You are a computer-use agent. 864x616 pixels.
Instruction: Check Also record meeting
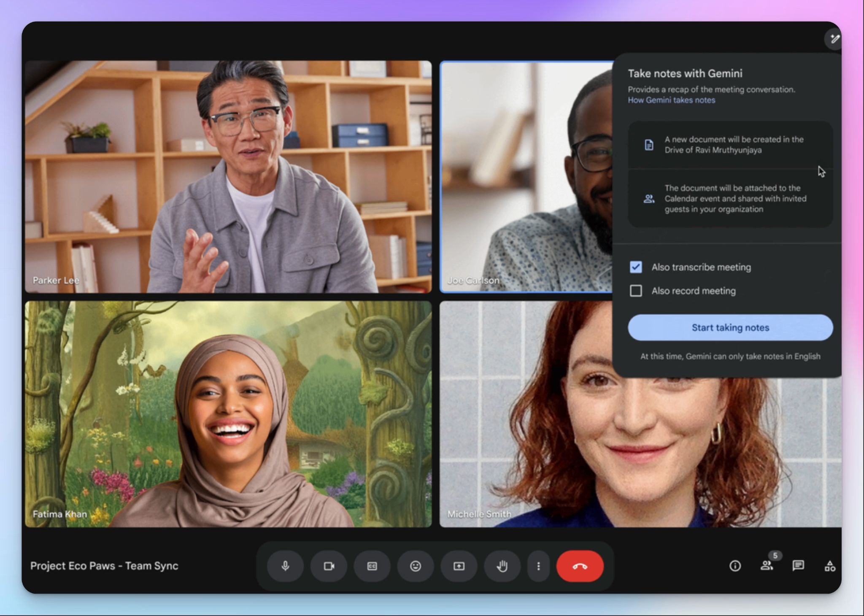(636, 291)
